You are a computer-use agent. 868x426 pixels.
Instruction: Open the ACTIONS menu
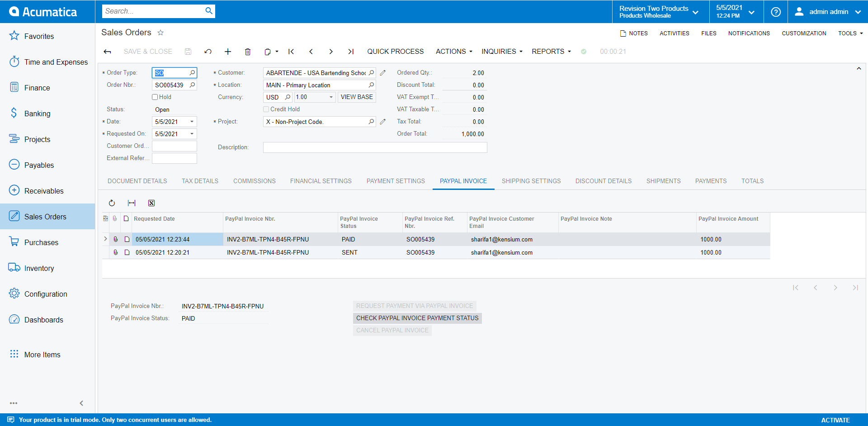click(x=454, y=52)
